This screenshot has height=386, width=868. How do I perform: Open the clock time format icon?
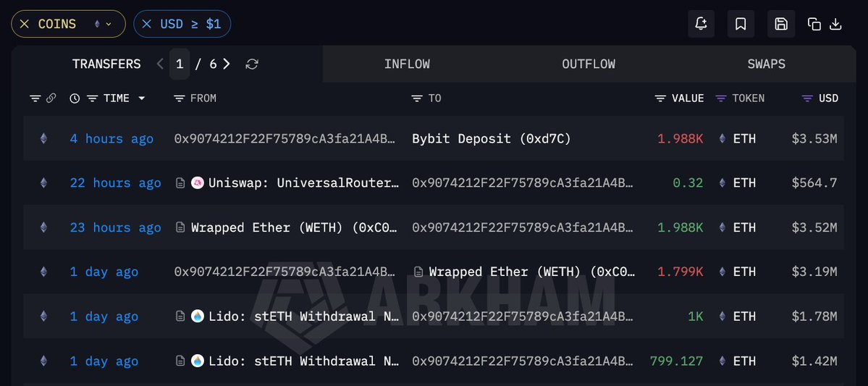75,98
